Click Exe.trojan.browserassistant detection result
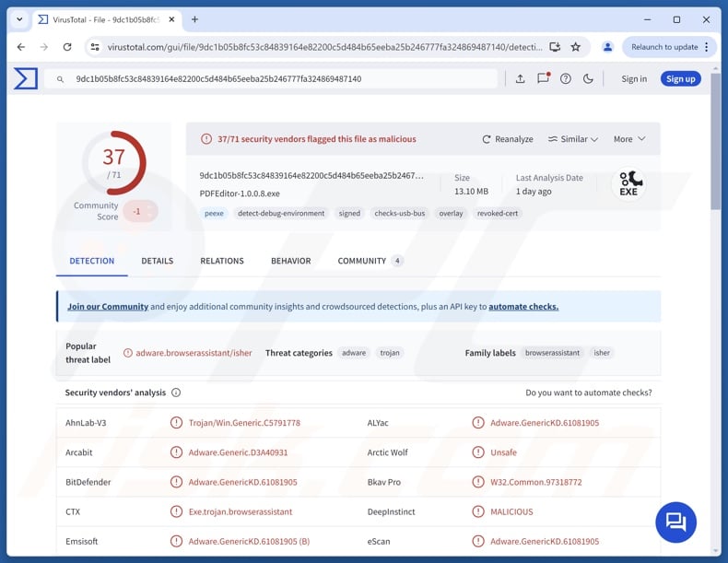Viewport: 728px width, 563px height. point(241,512)
